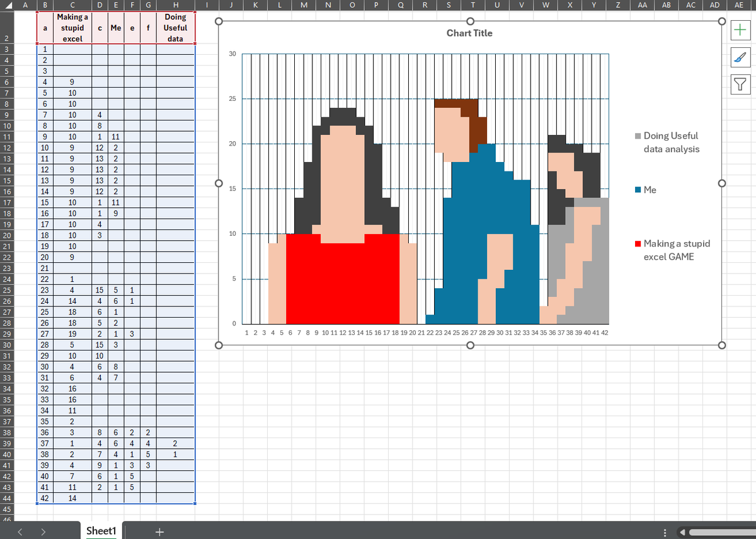The image size is (756, 539).
Task: Select cell H40 containing 1
Action: click(x=176, y=454)
